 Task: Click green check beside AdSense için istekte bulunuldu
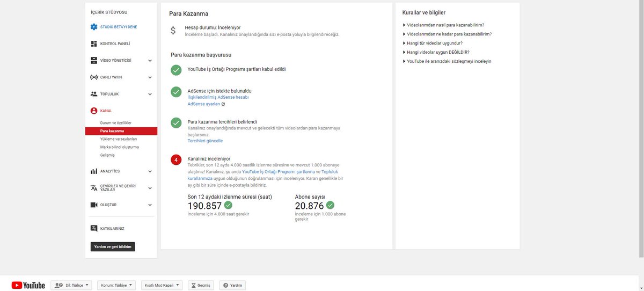tap(176, 92)
